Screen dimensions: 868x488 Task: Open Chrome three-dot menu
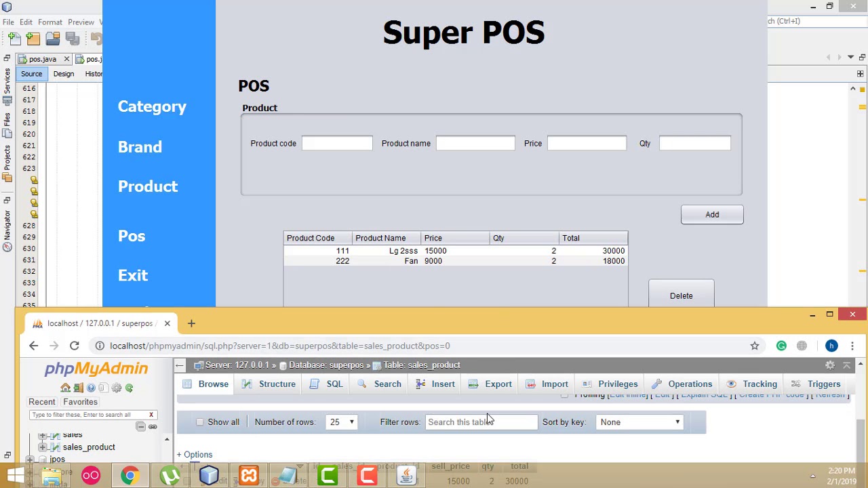tap(852, 346)
